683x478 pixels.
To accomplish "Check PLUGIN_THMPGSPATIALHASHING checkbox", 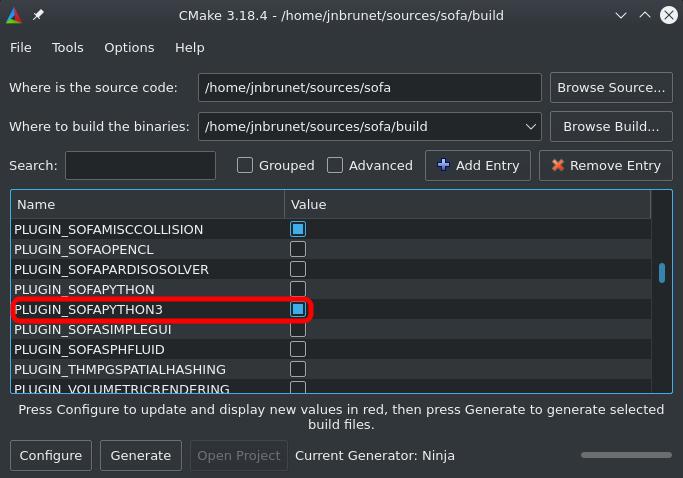I will pos(298,369).
